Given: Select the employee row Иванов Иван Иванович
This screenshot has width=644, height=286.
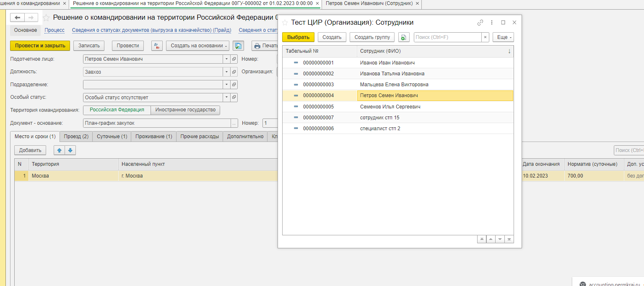Looking at the screenshot, I should coord(398,63).
